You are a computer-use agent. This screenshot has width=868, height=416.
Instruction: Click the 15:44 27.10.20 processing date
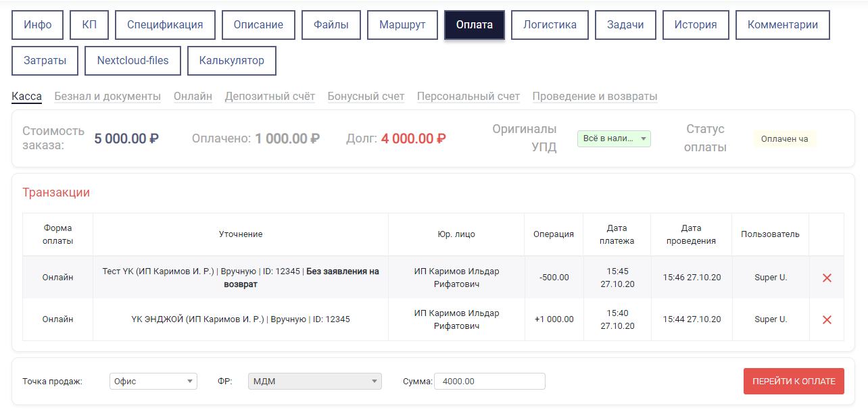point(691,319)
